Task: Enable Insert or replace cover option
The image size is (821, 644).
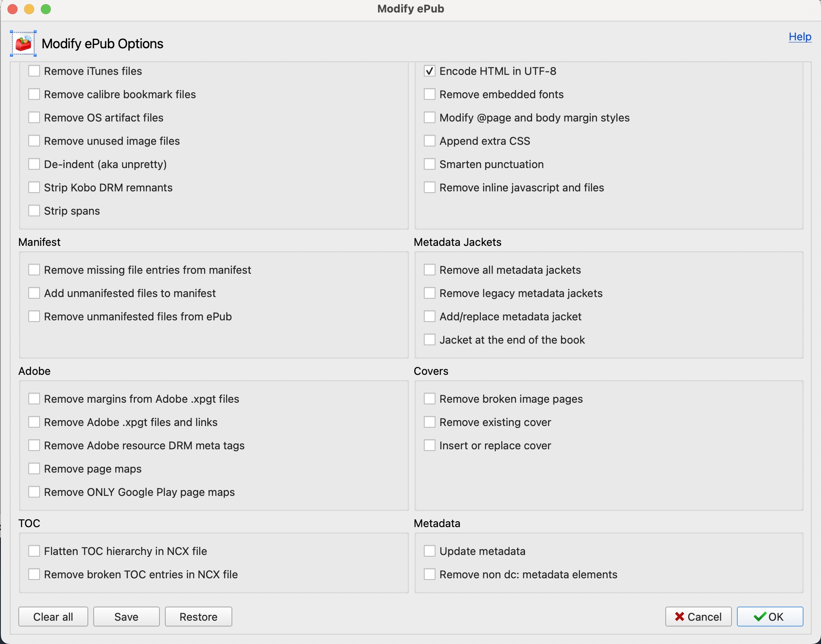Action: [x=429, y=445]
